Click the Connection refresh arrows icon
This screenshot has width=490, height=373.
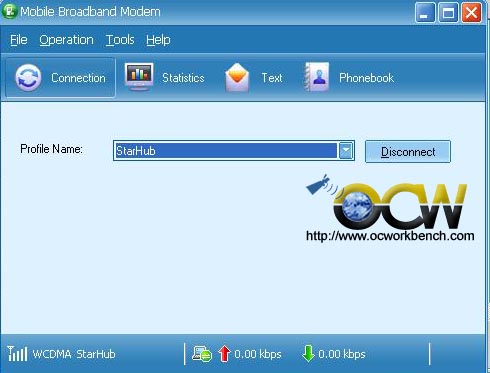coord(28,78)
